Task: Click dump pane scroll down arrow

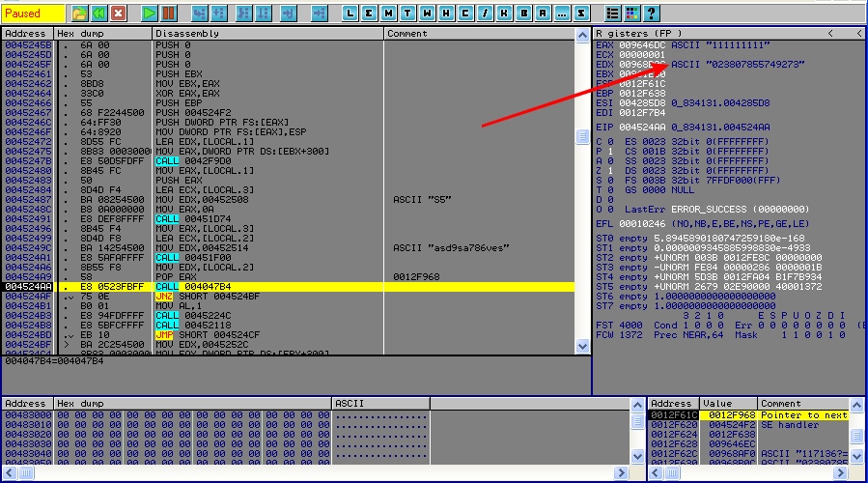Action: 637,456
